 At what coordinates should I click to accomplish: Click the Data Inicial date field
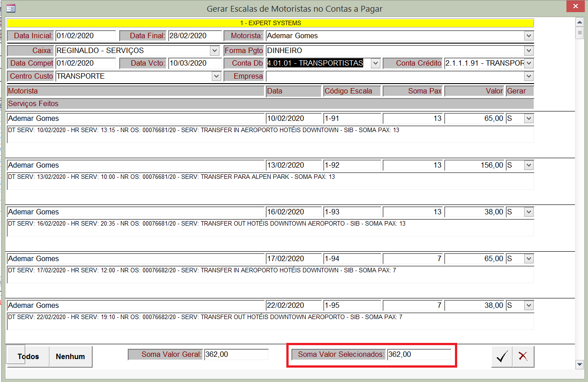85,36
